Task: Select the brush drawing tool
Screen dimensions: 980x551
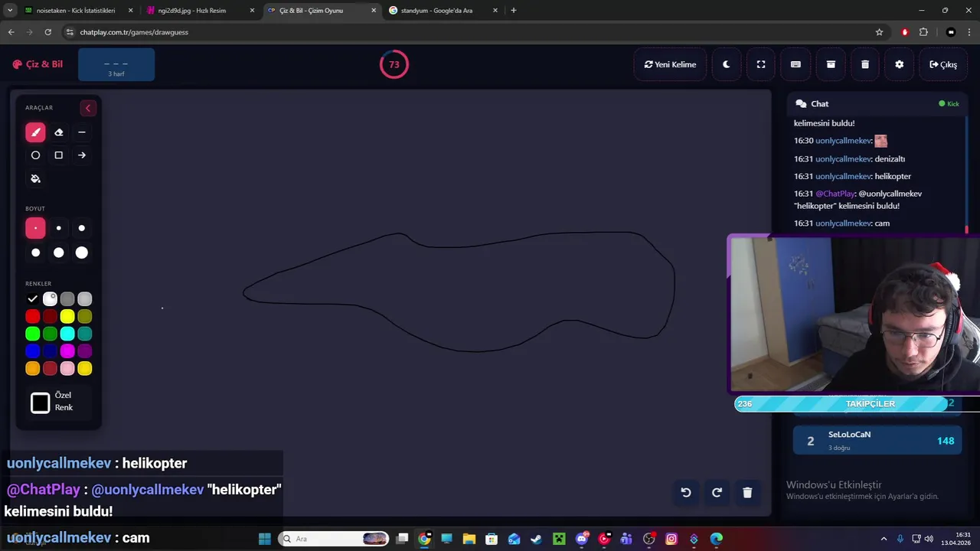Action: [x=35, y=132]
